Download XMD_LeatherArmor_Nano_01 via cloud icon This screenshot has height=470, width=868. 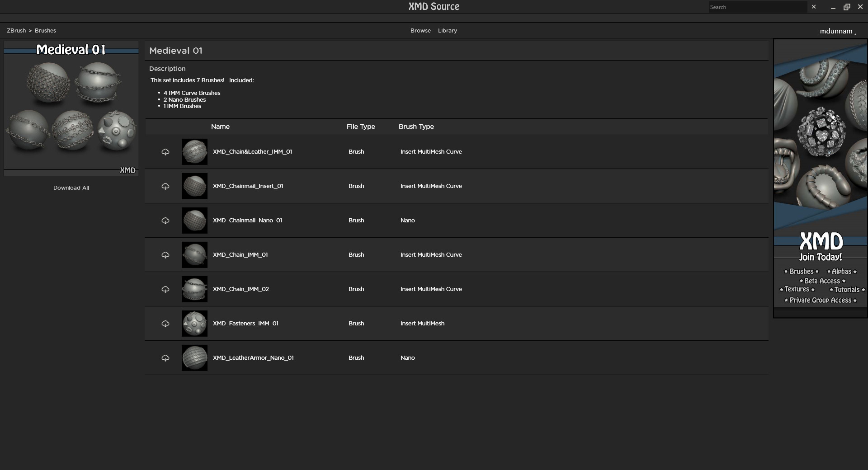pos(165,358)
